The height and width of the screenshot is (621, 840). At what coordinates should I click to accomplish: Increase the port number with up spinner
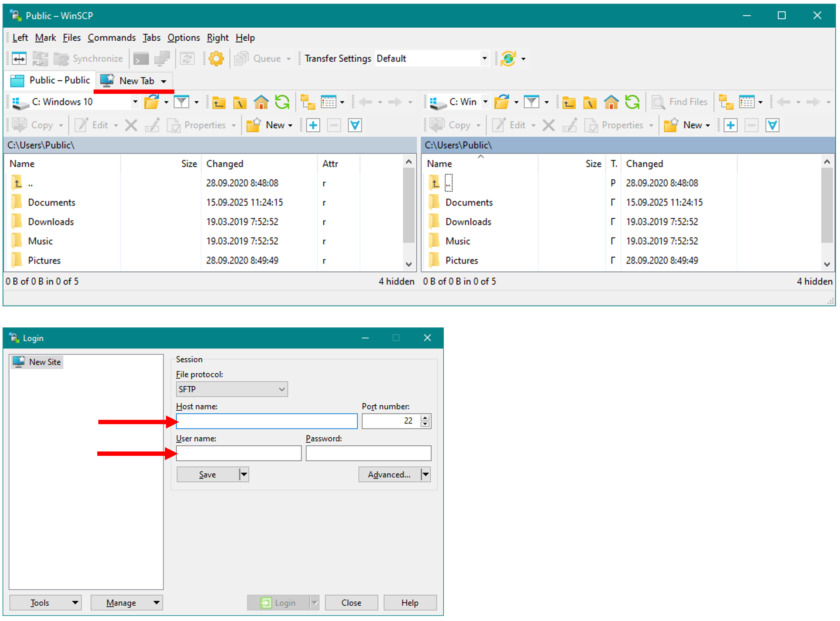pyautogui.click(x=425, y=418)
